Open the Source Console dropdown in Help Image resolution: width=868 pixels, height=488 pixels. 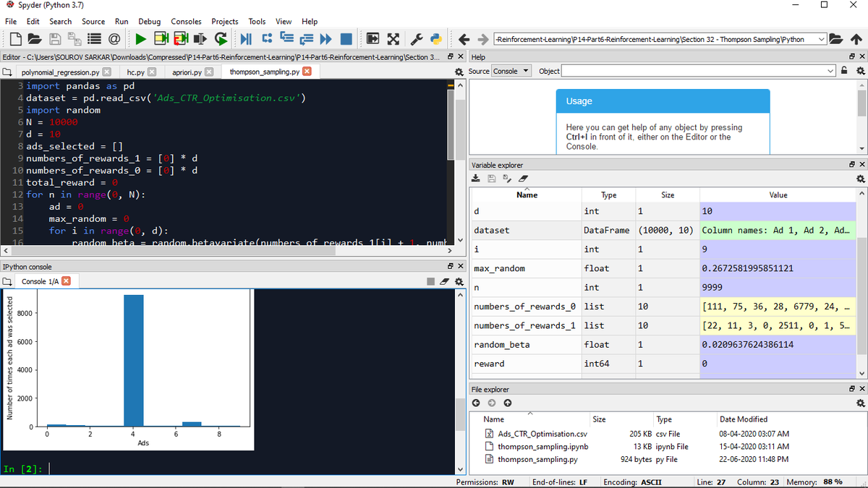click(x=511, y=71)
